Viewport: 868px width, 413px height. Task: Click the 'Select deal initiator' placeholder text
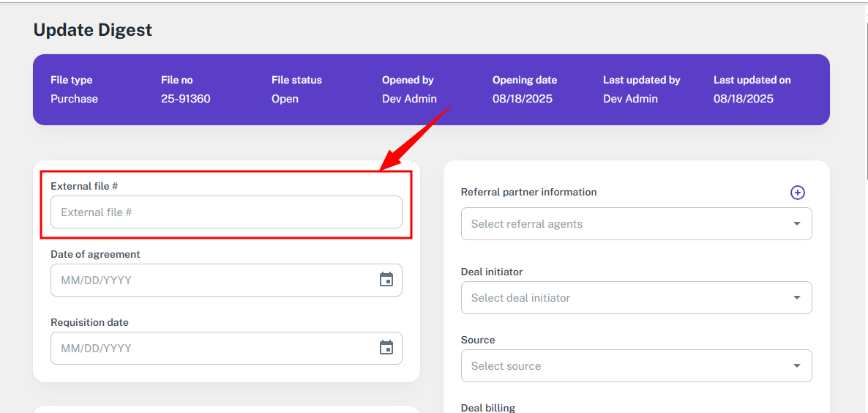pos(520,298)
